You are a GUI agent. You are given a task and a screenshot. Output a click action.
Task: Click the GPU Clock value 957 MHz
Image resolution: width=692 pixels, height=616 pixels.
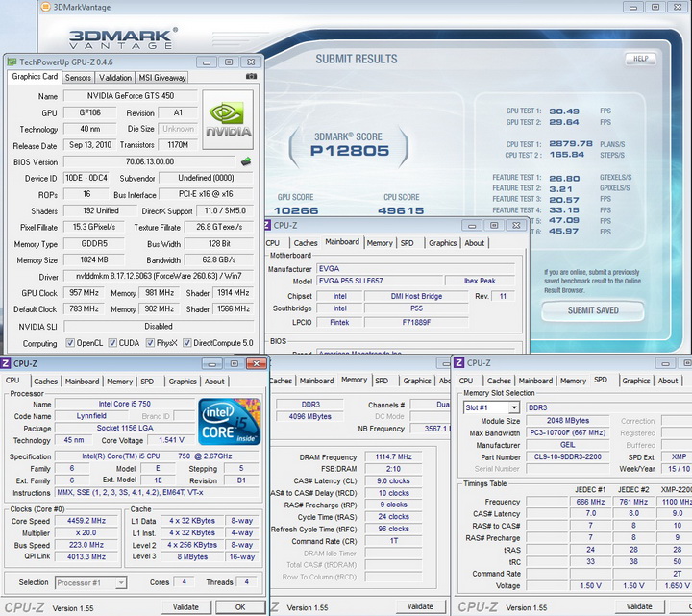point(84,293)
